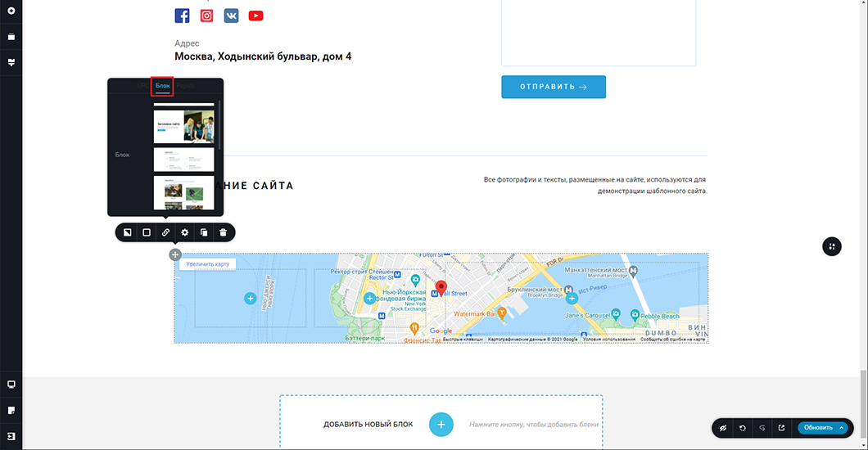Screen dimensions: 868x450
Task: Click the undo icon in the bottom bar
Action: pos(743,428)
